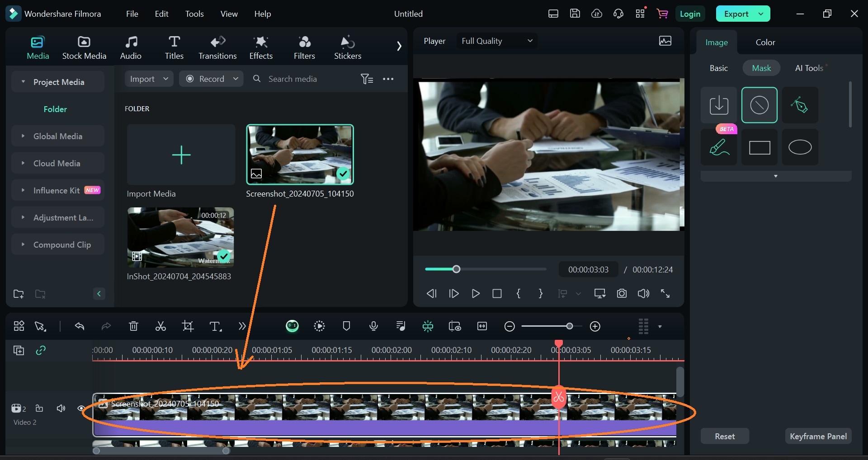Switch to the Basic sub-tab

click(718, 68)
